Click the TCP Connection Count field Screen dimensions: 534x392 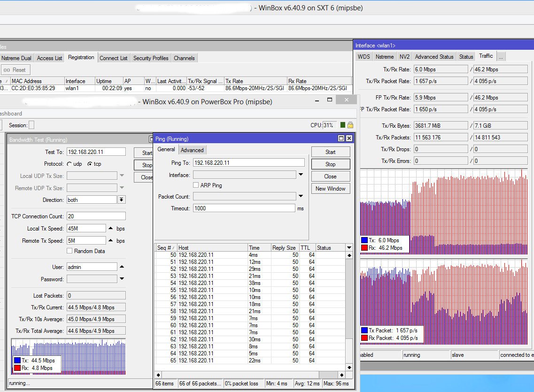pos(96,216)
